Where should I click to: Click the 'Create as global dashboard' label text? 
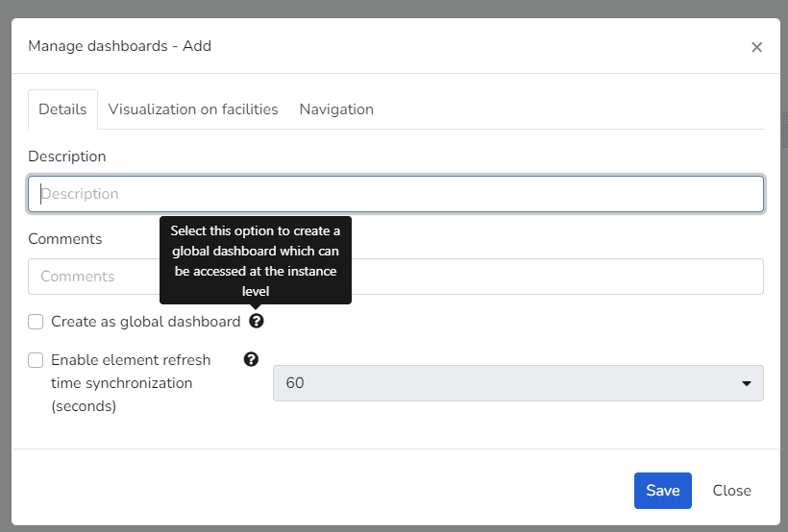tap(145, 322)
